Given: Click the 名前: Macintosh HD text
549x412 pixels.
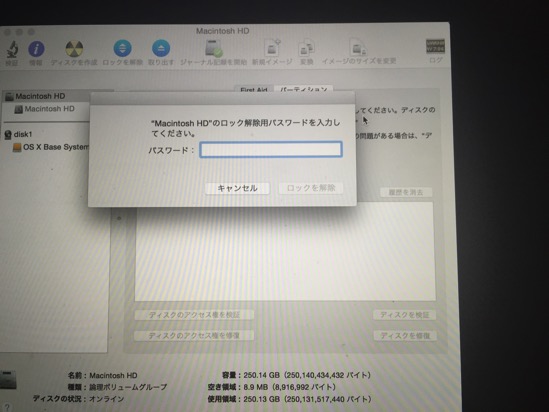Looking at the screenshot, I should tap(103, 375).
